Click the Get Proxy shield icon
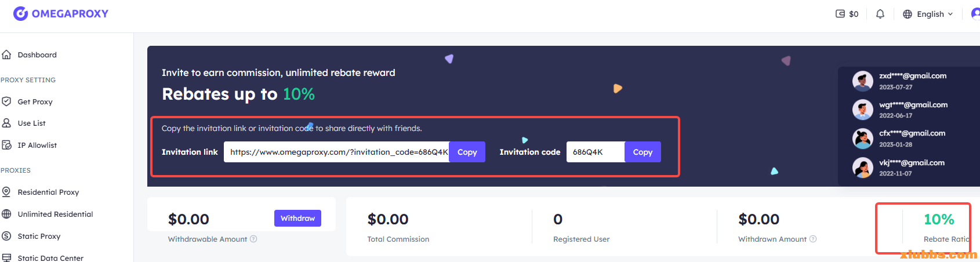Image resolution: width=980 pixels, height=262 pixels. (7, 101)
